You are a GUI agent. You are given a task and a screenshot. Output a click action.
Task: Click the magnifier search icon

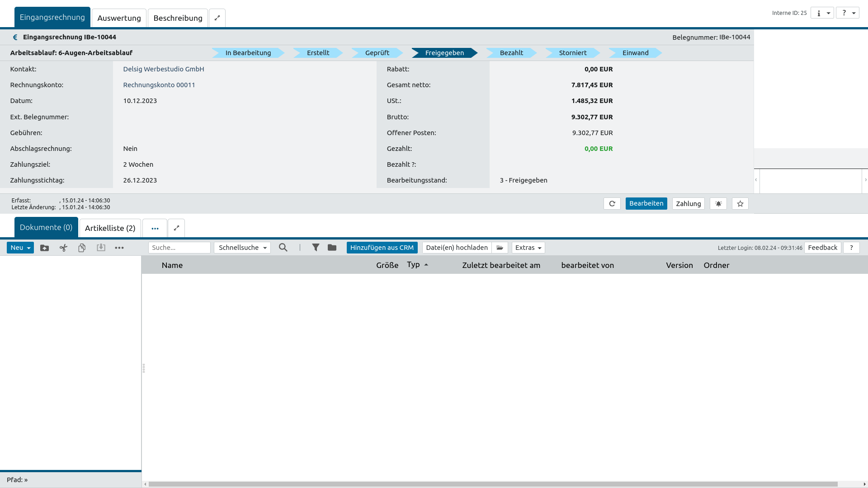[283, 248]
